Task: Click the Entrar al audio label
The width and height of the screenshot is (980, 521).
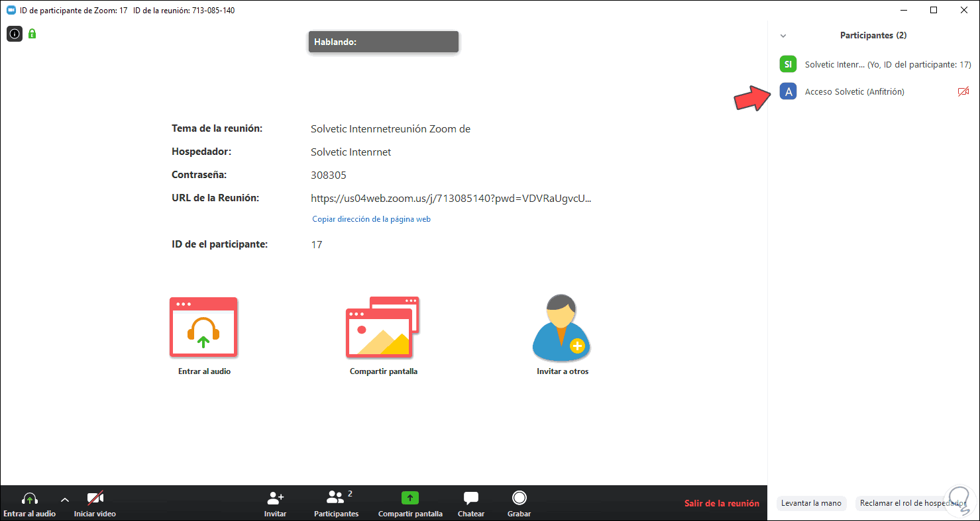Action: click(x=204, y=371)
